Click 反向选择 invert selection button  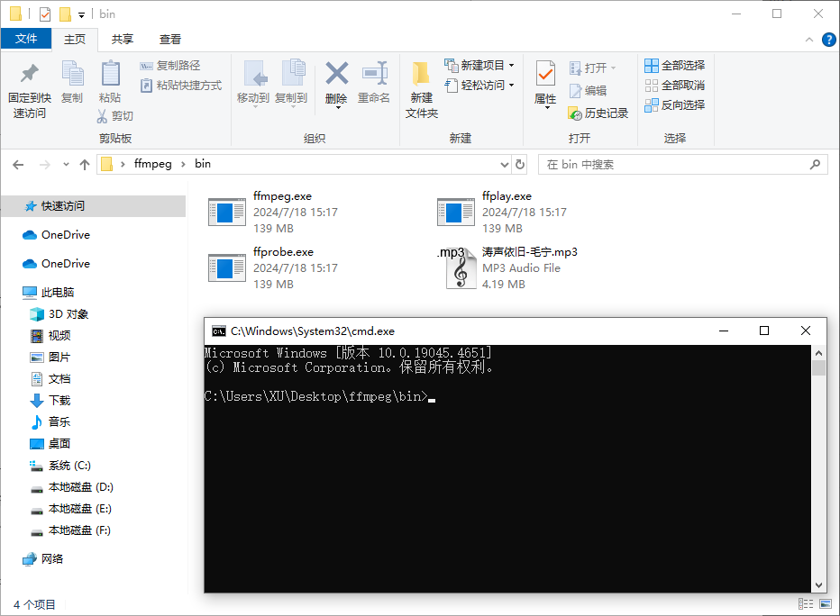[x=675, y=105]
